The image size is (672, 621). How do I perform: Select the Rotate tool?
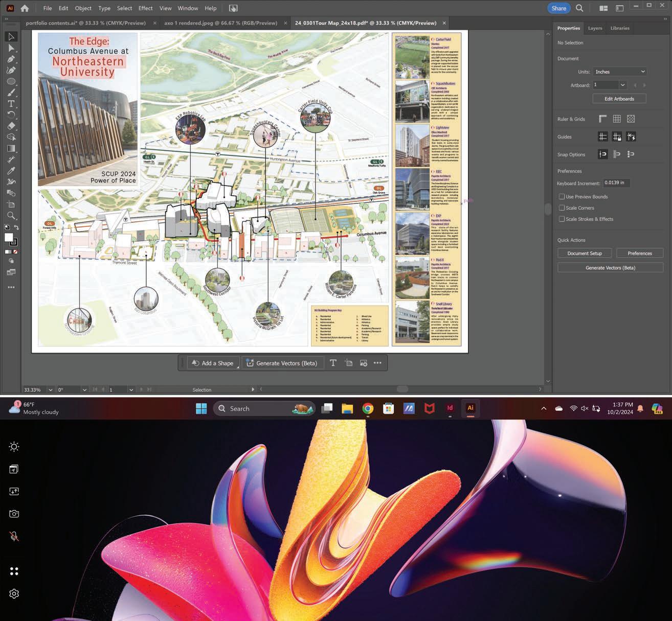(x=11, y=115)
